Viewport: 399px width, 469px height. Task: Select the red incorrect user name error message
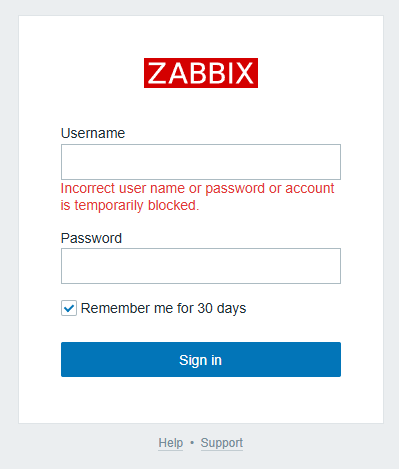pyautogui.click(x=197, y=197)
